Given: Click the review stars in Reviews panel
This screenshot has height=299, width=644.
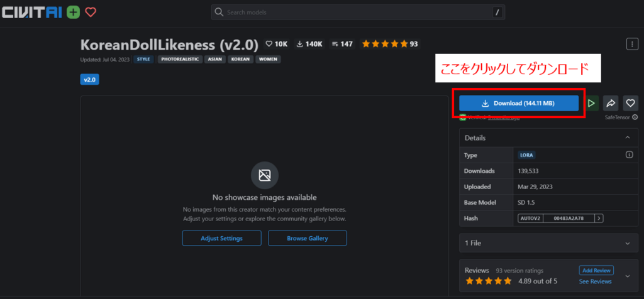Looking at the screenshot, I should tap(488, 281).
